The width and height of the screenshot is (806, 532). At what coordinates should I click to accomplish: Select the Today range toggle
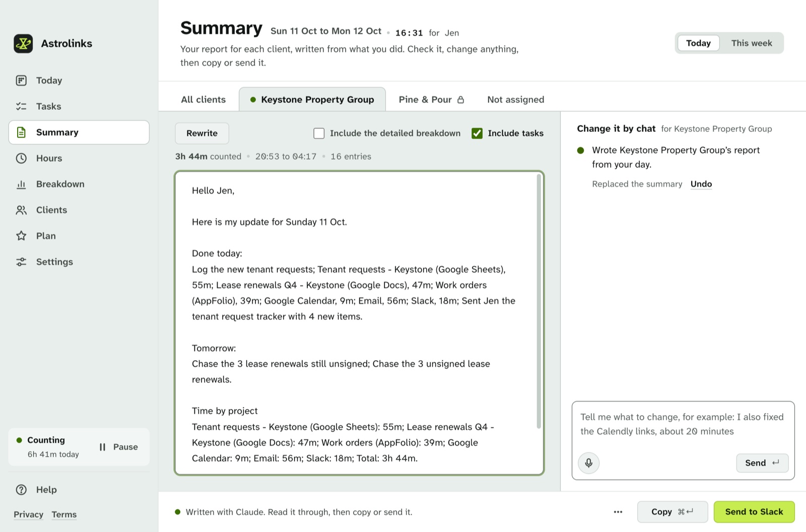[698, 43]
